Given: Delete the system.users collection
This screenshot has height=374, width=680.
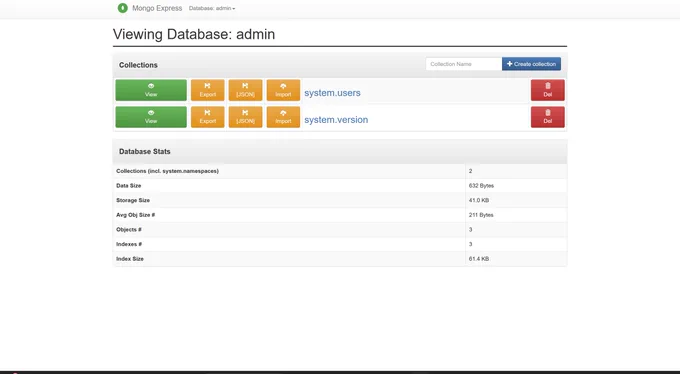Looking at the screenshot, I should click(548, 90).
